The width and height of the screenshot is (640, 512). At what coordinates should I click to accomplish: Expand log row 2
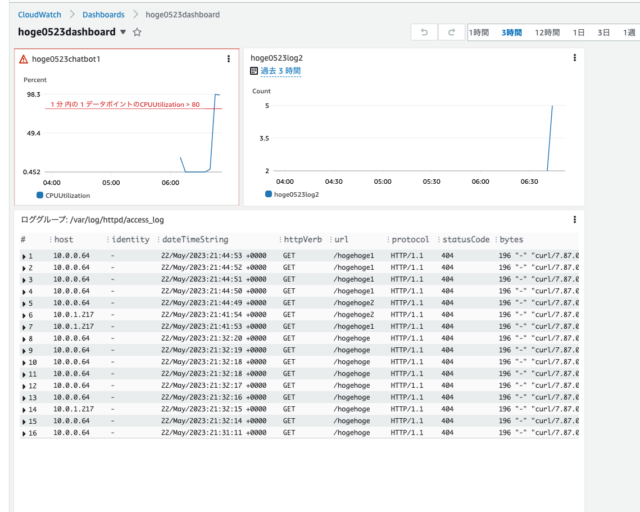pyautogui.click(x=24, y=268)
